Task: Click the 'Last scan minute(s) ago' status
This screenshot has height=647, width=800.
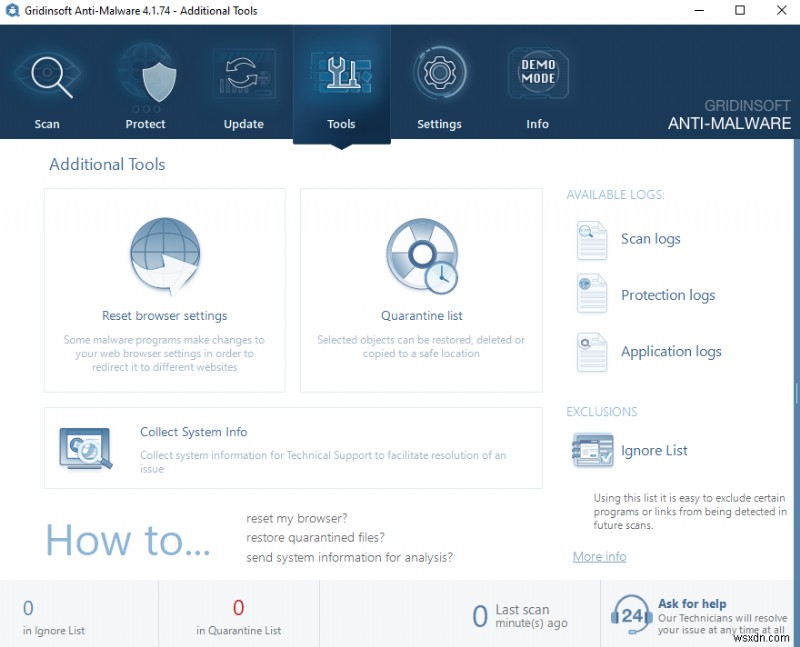Action: (x=519, y=616)
